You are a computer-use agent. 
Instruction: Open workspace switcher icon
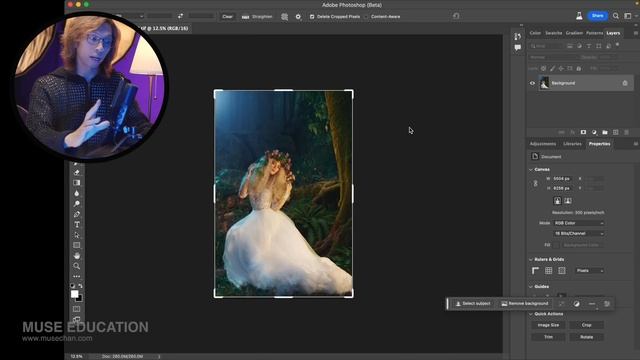628,16
